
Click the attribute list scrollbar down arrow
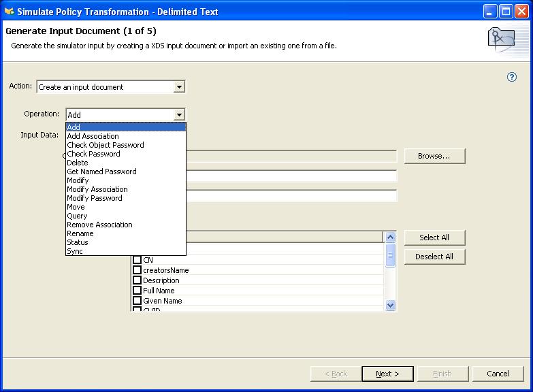(391, 306)
